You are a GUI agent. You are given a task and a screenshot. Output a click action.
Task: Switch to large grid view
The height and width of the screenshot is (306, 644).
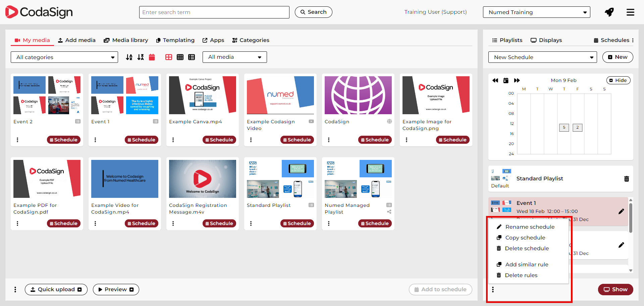click(169, 57)
